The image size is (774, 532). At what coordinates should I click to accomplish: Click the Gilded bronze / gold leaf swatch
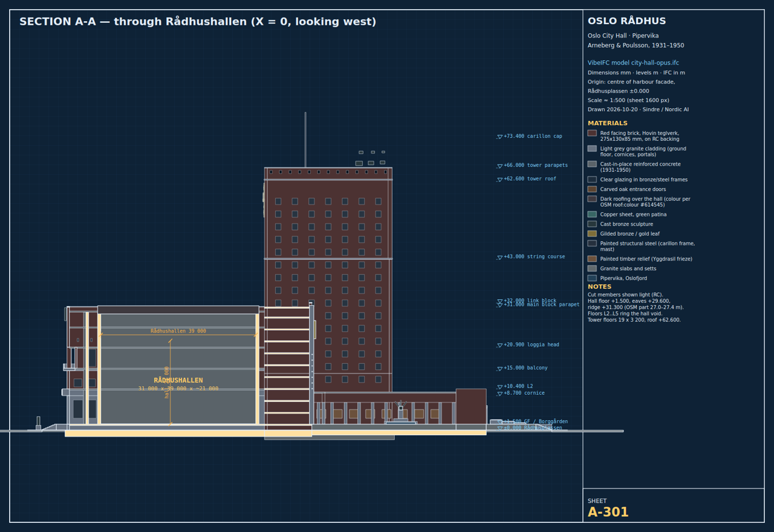tap(592, 234)
